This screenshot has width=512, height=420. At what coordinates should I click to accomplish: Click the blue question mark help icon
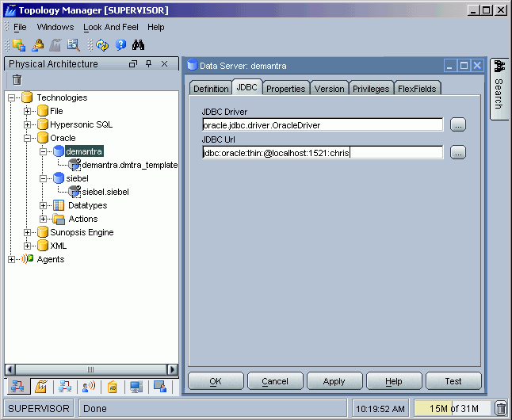[x=120, y=45]
